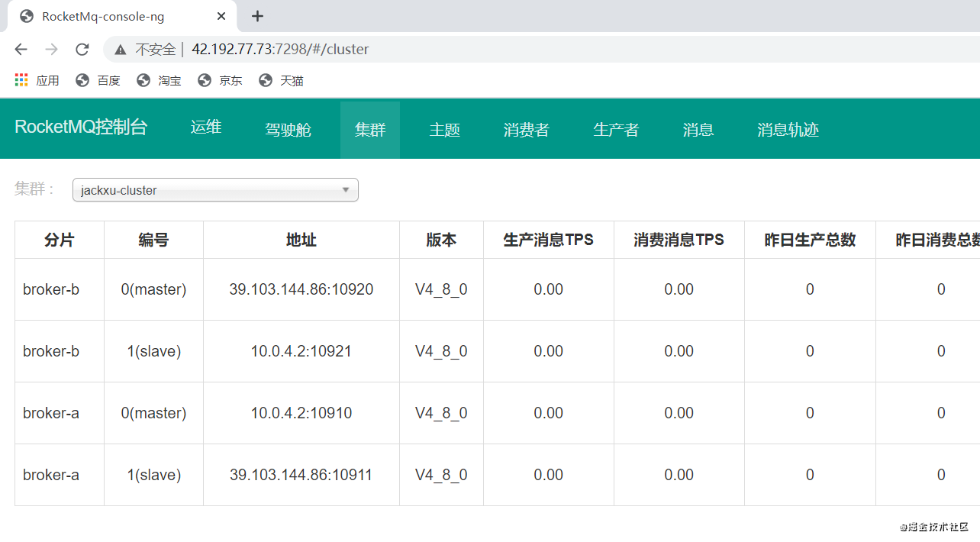Image resolution: width=980 pixels, height=542 pixels.
Task: Open the 驾驶舱 dashboard menu
Action: 289,130
